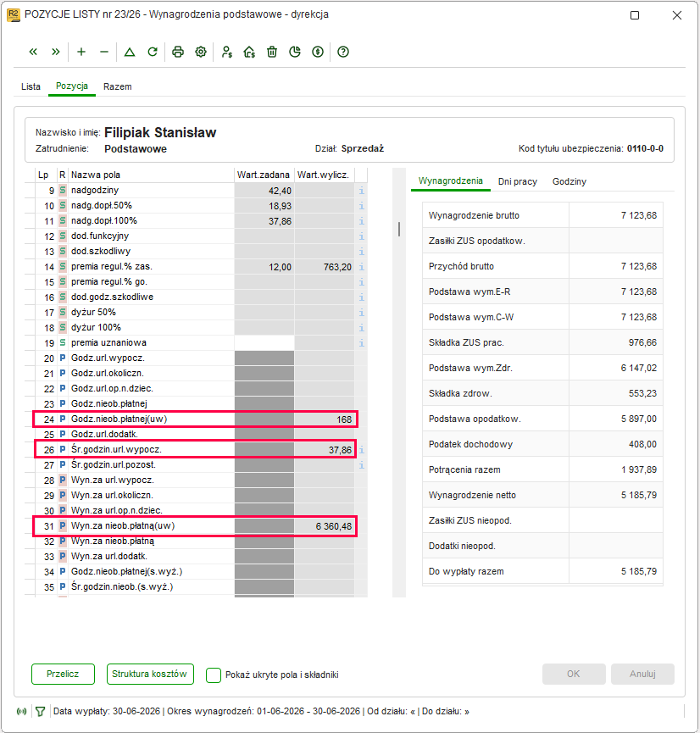Click the Anuluj button
Image resolution: width=700 pixels, height=733 pixels.
click(642, 674)
